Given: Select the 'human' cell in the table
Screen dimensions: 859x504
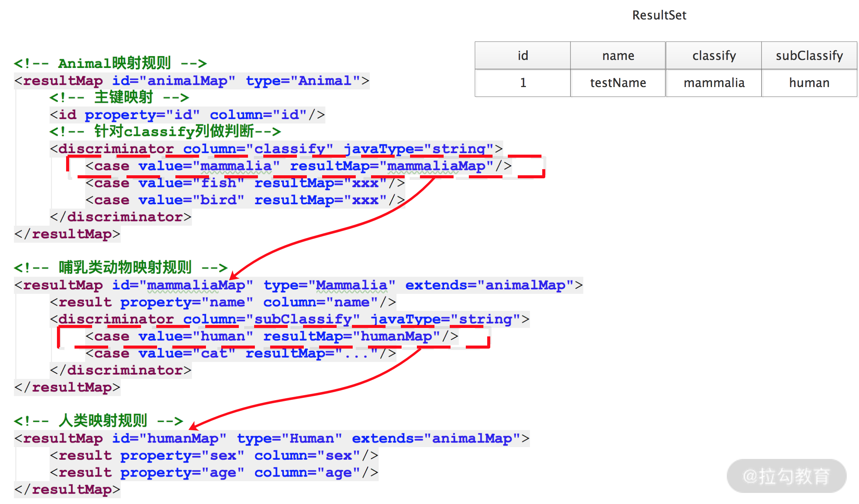Looking at the screenshot, I should [809, 83].
